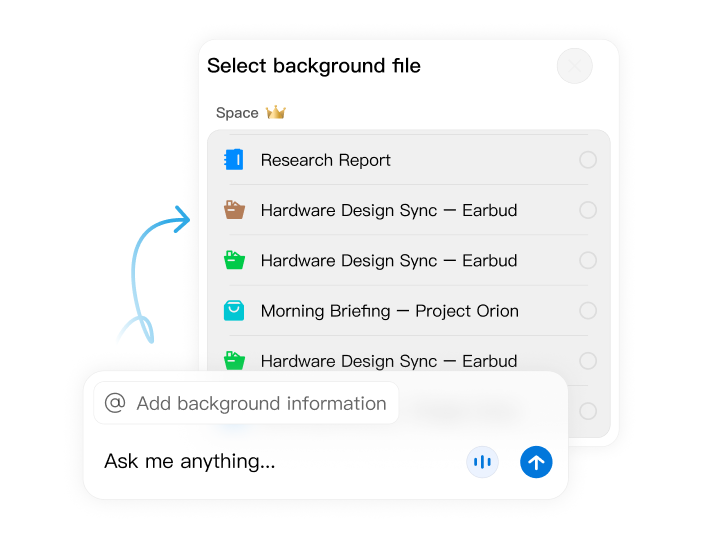Viewport: 710px width, 536px height.
Task: Click the Space section label
Action: pos(237,113)
